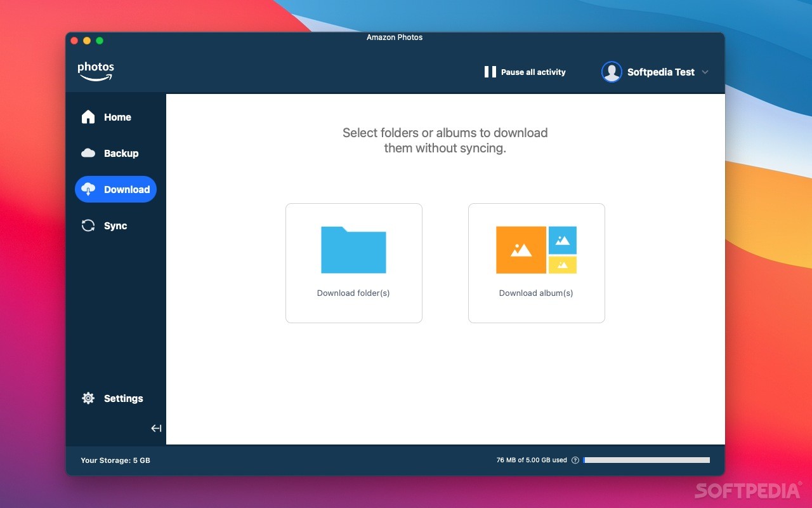Choose the Download folder(s) card
This screenshot has height=508, width=812.
(354, 263)
